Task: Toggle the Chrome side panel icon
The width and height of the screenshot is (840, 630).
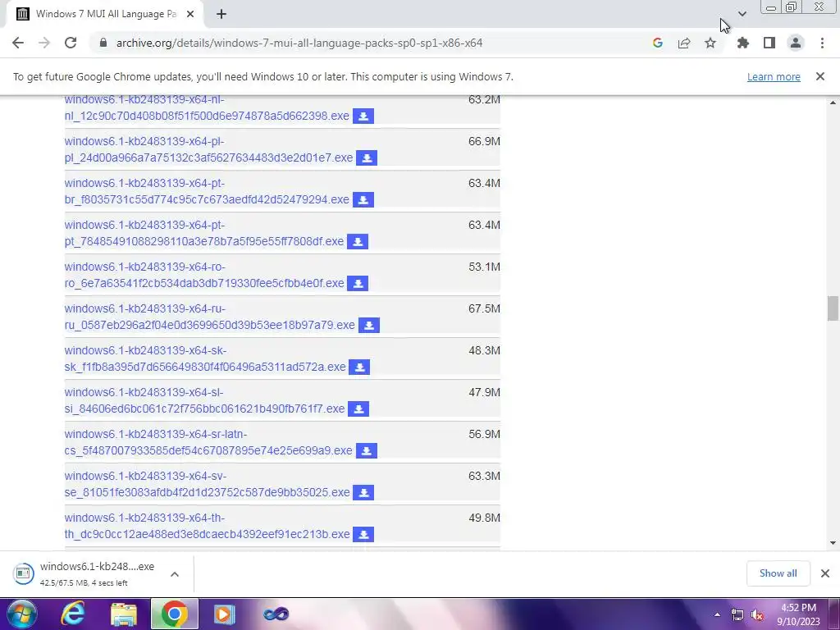Action: 769,43
